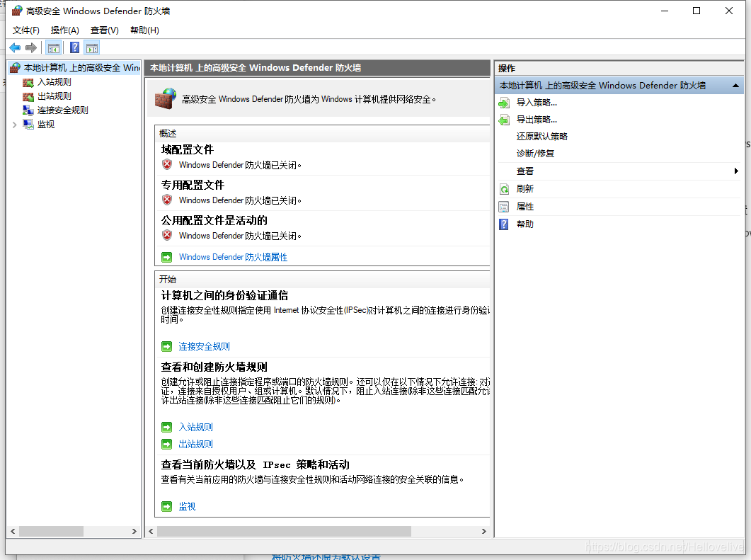The width and height of the screenshot is (751, 560).
Task: Expand the 监视 tree node
Action: [x=14, y=125]
